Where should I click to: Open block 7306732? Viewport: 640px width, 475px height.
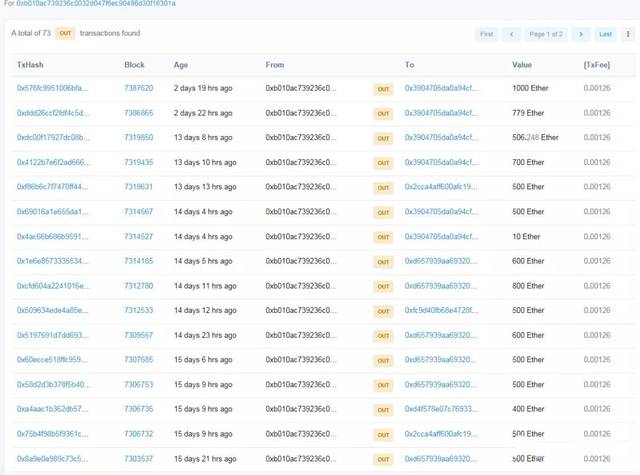(x=138, y=434)
